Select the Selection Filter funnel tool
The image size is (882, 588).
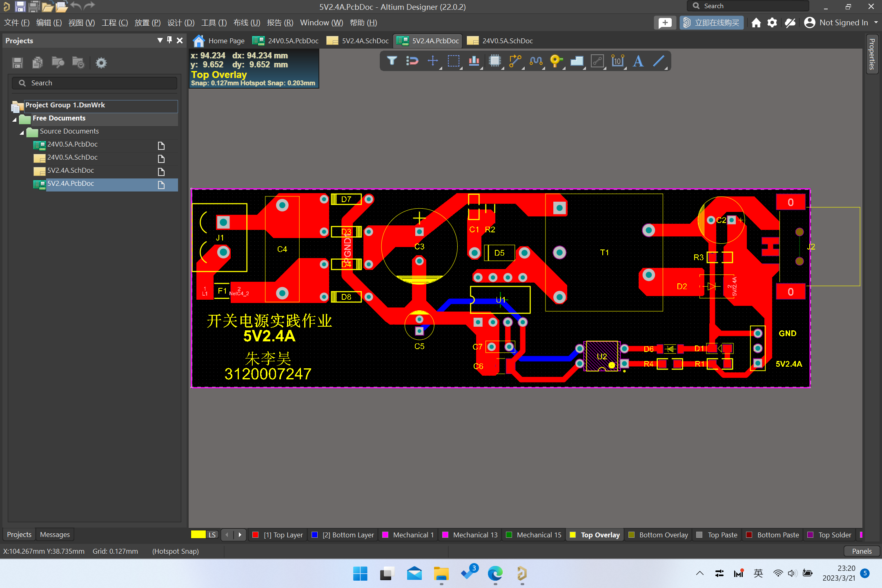pos(392,61)
